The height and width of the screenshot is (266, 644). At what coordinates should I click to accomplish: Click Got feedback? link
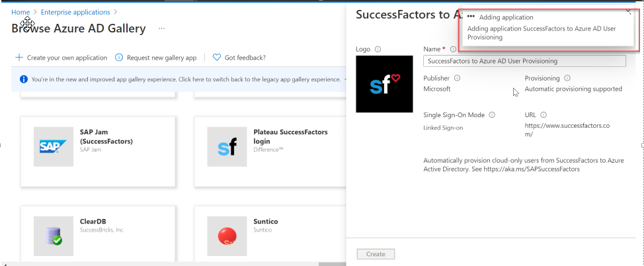click(245, 58)
